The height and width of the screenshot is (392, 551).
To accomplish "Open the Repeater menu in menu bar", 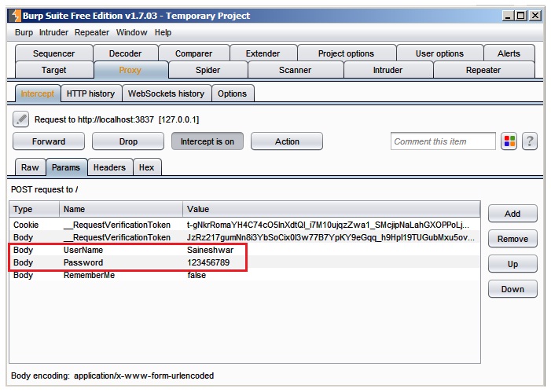I will pyautogui.click(x=92, y=32).
